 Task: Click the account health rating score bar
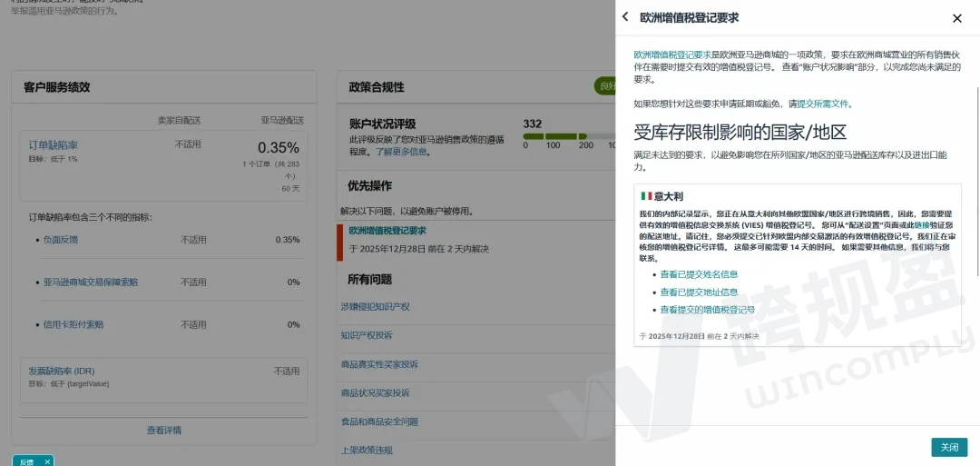568,136
